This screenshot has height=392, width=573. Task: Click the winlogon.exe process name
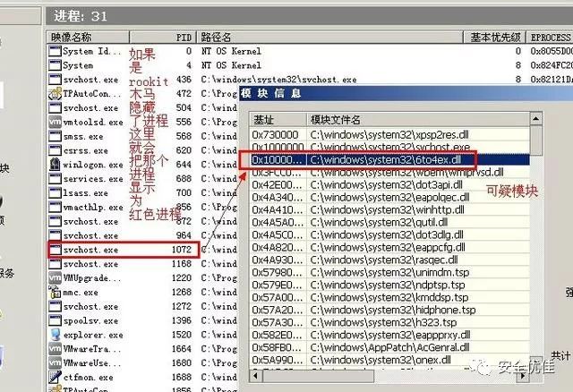[x=93, y=165]
